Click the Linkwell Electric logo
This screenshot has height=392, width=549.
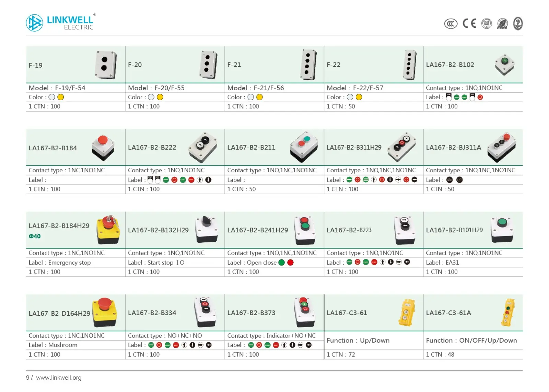(x=61, y=23)
